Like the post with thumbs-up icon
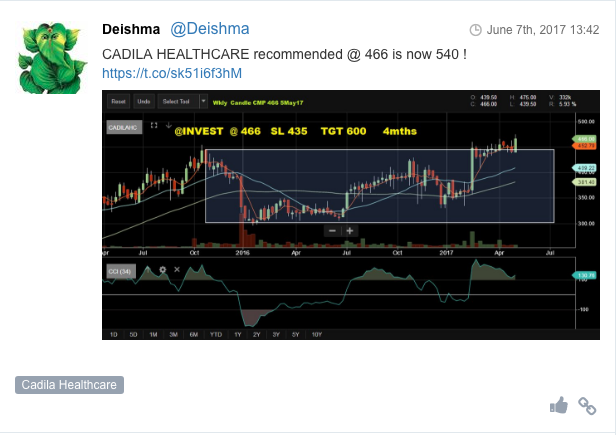616x435 pixels. (559, 405)
